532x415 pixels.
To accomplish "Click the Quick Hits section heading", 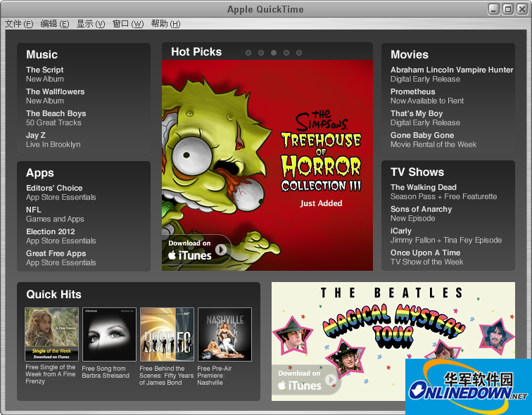I will click(53, 294).
